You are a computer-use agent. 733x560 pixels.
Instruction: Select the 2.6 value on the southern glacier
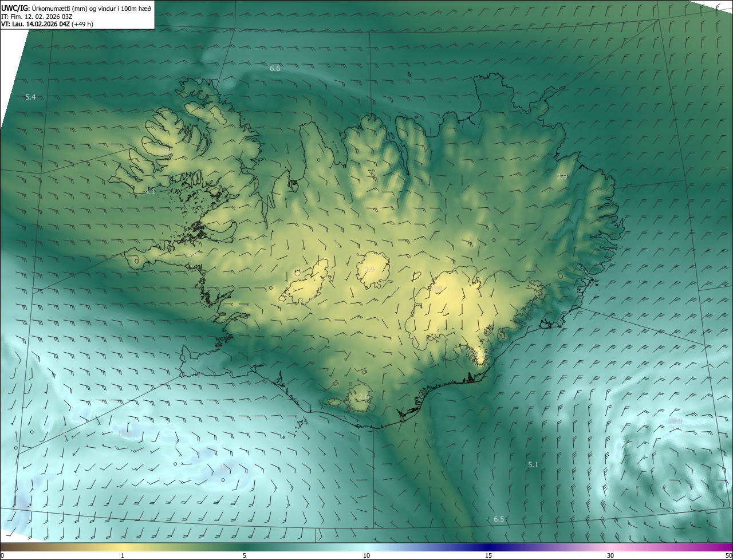tap(364, 397)
